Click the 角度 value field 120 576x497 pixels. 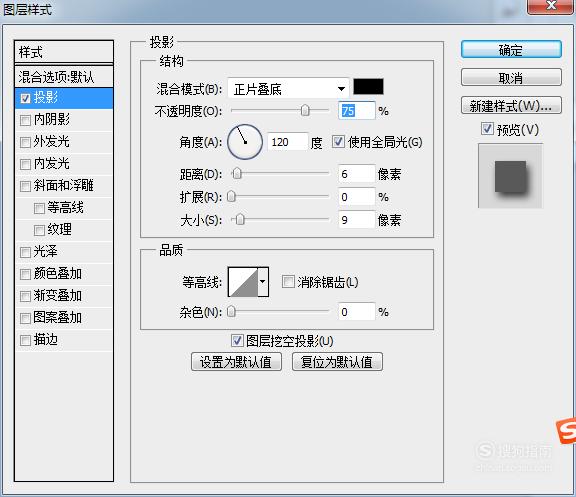click(x=288, y=142)
